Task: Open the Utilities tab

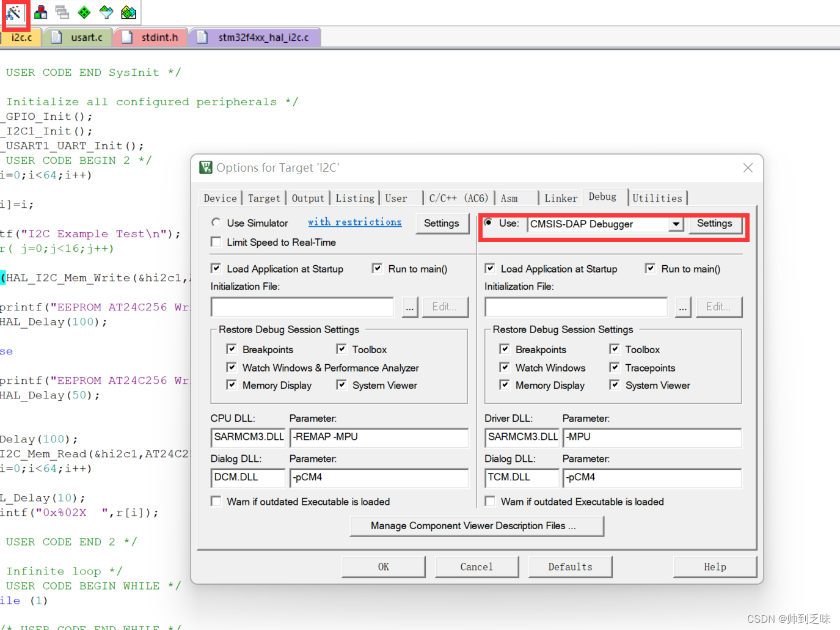Action: 657,198
